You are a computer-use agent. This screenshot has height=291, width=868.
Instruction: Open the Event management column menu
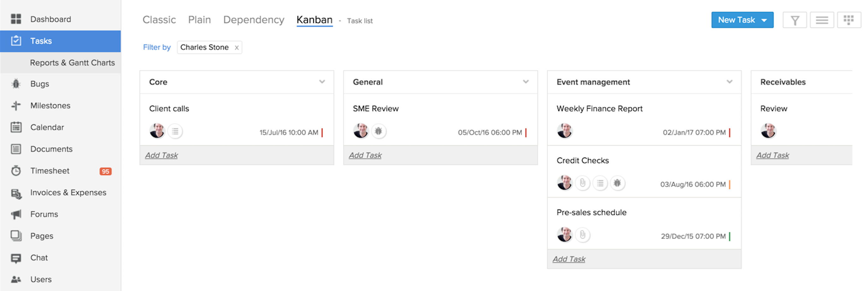(x=730, y=82)
